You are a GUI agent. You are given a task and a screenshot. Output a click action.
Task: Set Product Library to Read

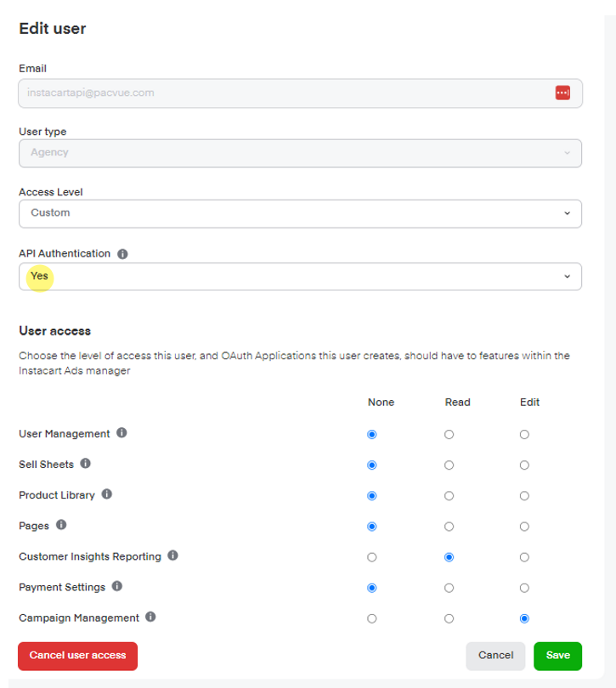[449, 496]
